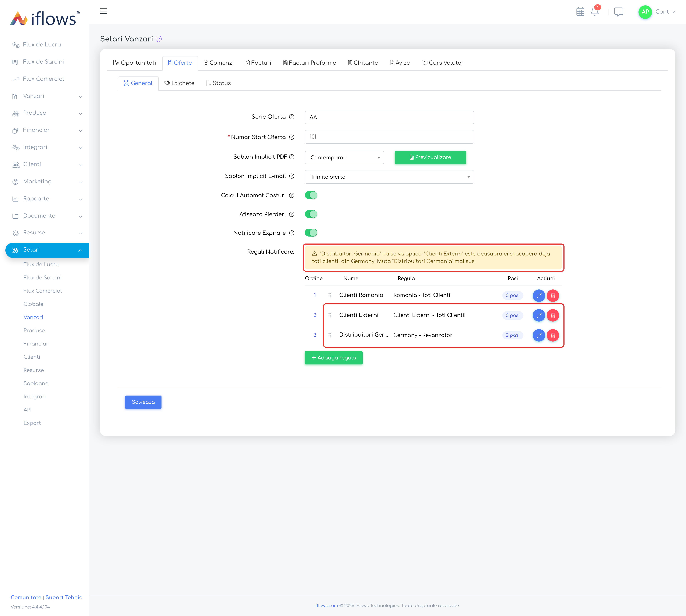
Task: Expand the Vanzari sidebar menu
Action: (x=47, y=96)
